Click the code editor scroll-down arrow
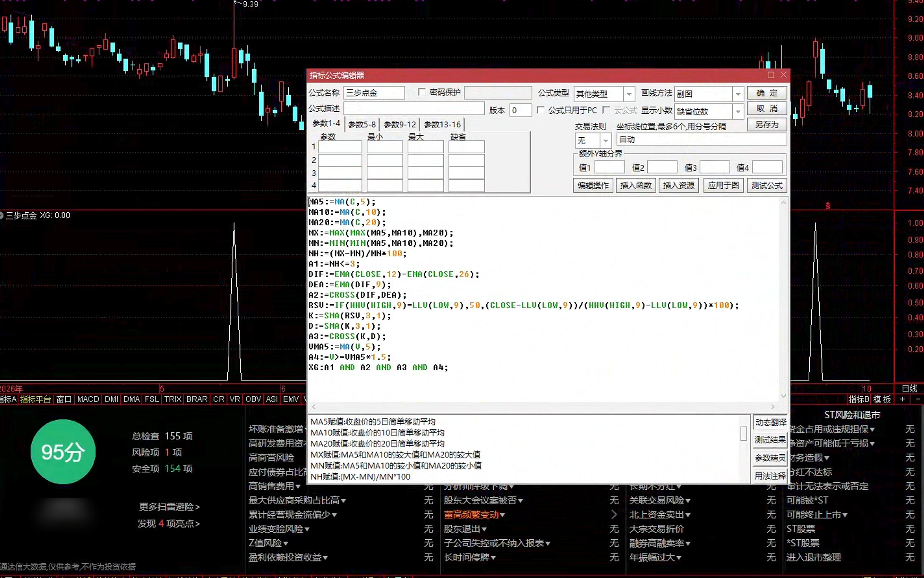This screenshot has width=924, height=578. tap(783, 396)
